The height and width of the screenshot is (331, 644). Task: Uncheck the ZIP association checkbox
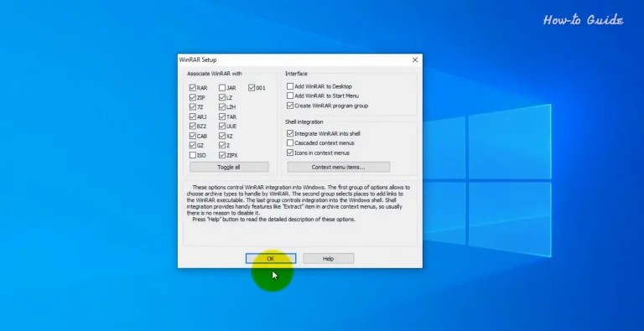pos(193,98)
